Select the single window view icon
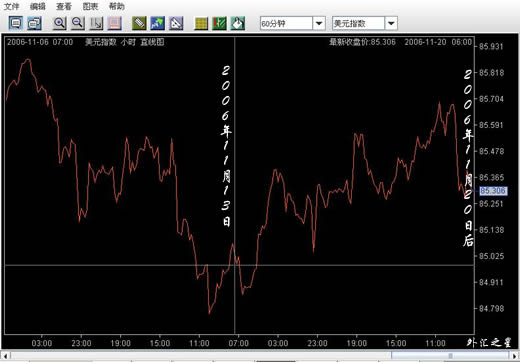The image size is (520, 362). [x=16, y=23]
